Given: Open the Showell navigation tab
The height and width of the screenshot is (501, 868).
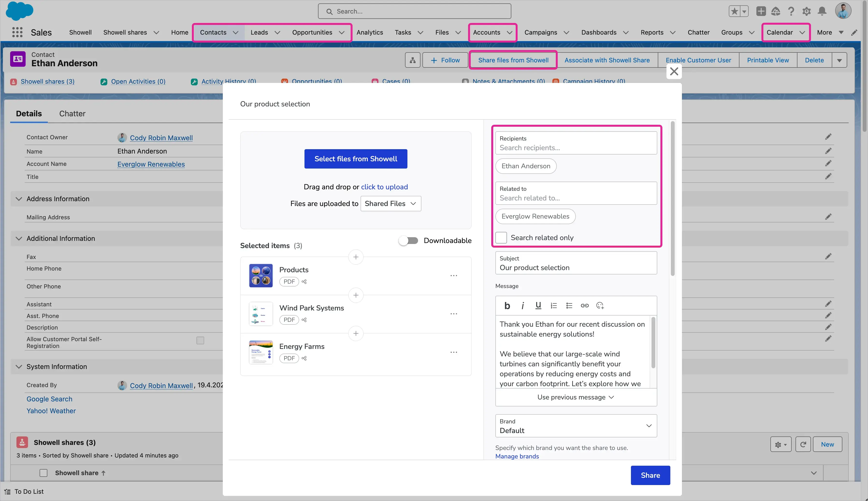Looking at the screenshot, I should tap(80, 32).
